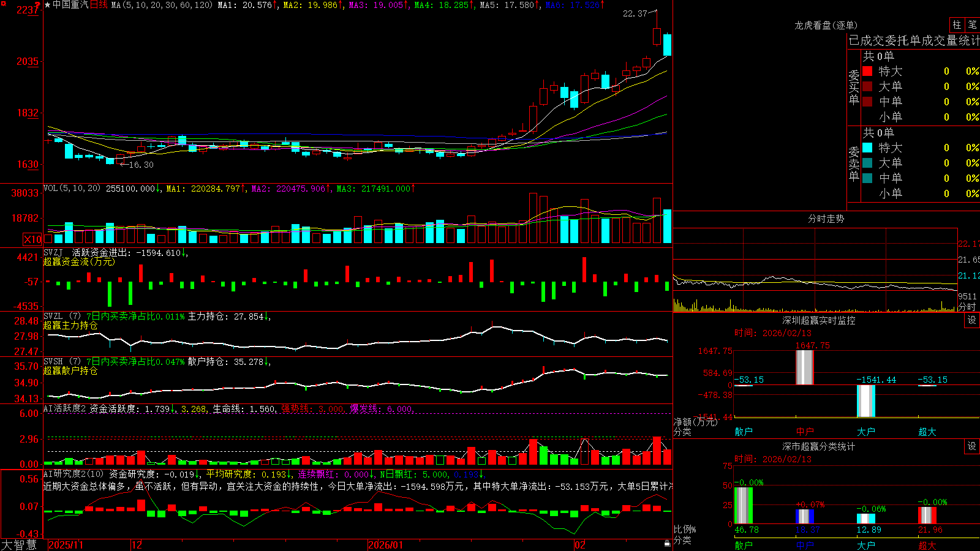Click the 小单 row under 委卖单
This screenshot has width=980, height=551.
click(921, 193)
